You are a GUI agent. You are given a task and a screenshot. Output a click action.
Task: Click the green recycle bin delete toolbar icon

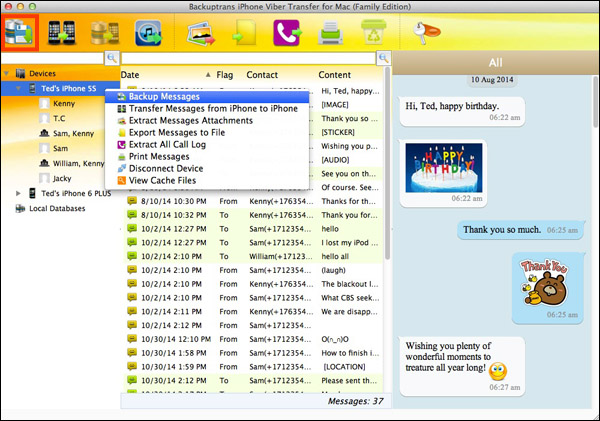[373, 32]
